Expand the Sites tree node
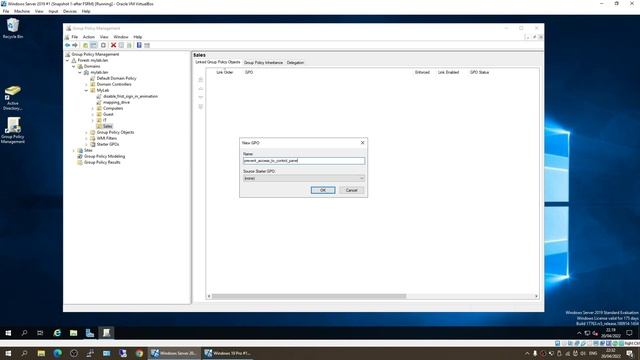This screenshot has width=640, height=360. click(x=74, y=151)
